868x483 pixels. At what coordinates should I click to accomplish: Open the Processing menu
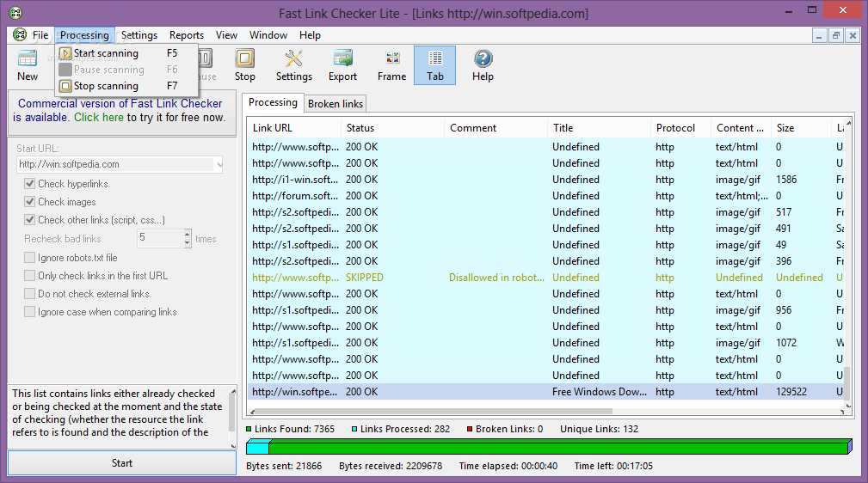(84, 35)
